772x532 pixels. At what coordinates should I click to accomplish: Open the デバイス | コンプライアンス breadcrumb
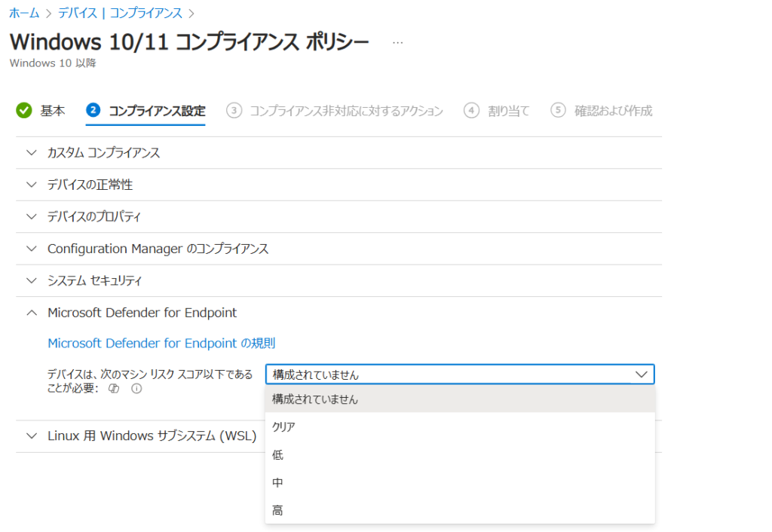120,13
